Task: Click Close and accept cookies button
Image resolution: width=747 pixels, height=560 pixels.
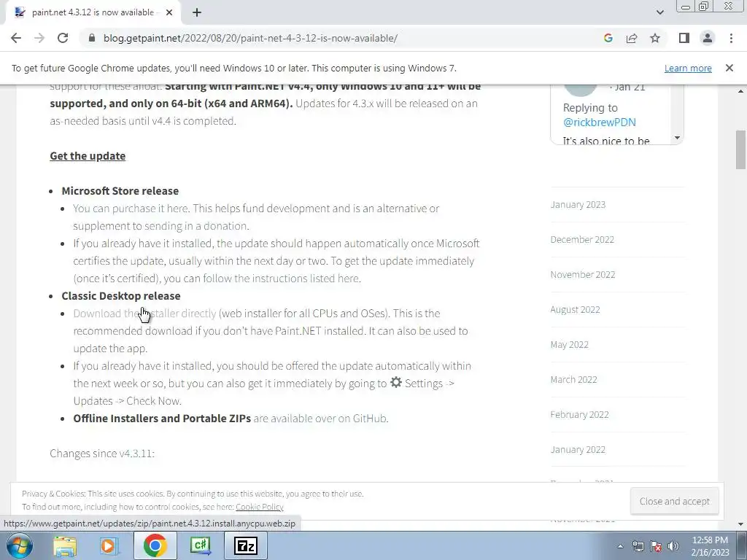Action: pyautogui.click(x=674, y=502)
